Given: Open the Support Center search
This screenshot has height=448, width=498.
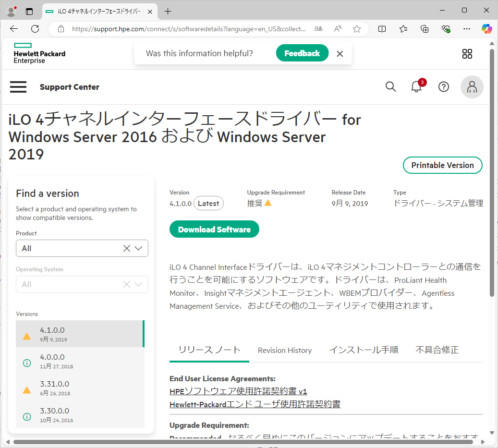Looking at the screenshot, I should [390, 87].
